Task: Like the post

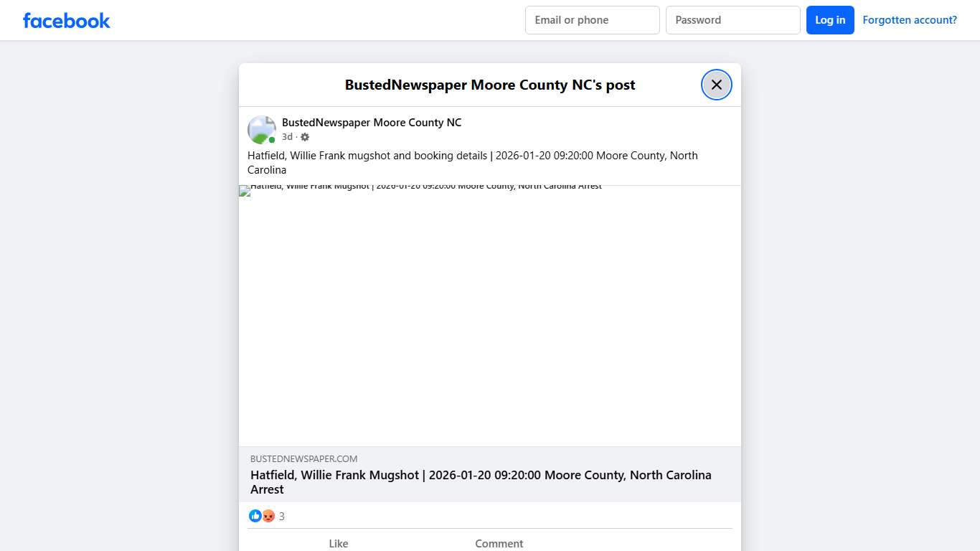Action: pyautogui.click(x=338, y=543)
